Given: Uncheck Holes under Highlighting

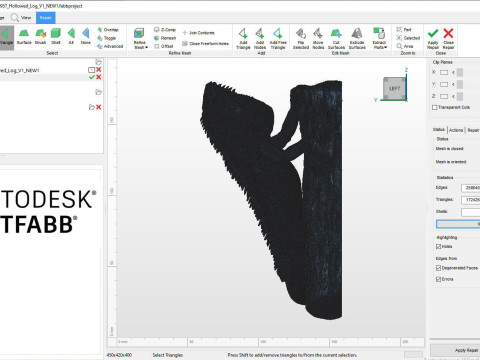Looking at the screenshot, I should 438,247.
